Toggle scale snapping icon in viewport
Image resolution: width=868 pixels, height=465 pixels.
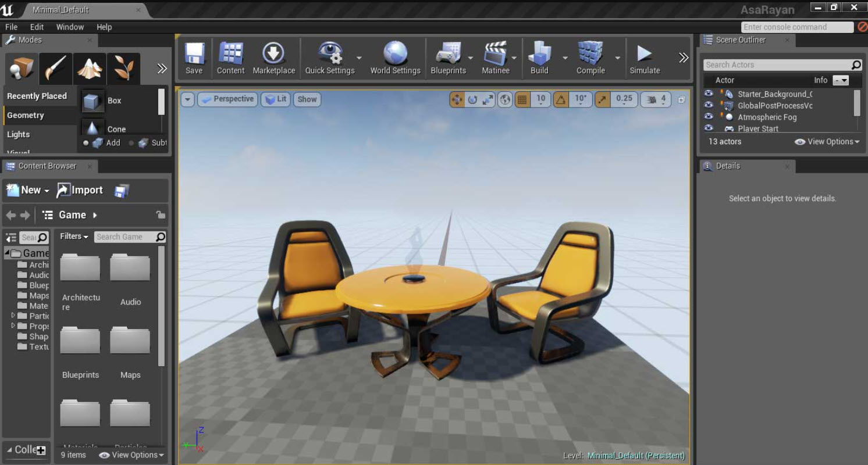click(602, 99)
